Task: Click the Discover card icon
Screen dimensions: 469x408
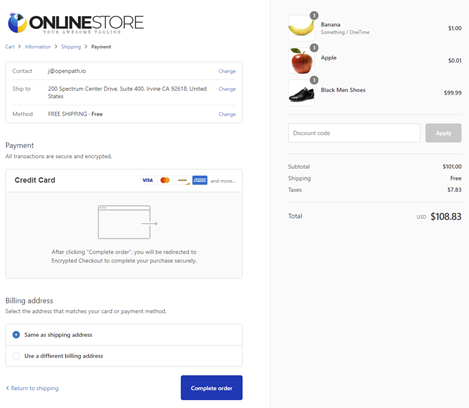Action: (182, 180)
